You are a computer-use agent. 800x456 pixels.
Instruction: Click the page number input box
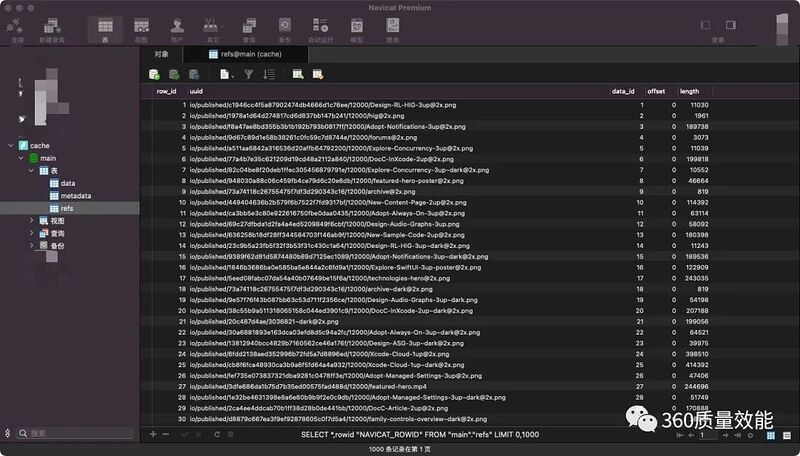[x=708, y=435]
